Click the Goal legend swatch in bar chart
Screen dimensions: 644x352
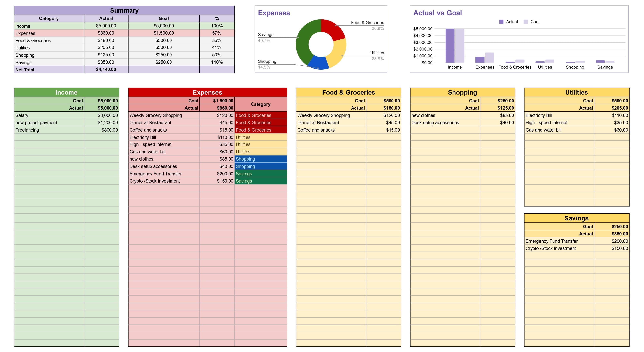526,22
